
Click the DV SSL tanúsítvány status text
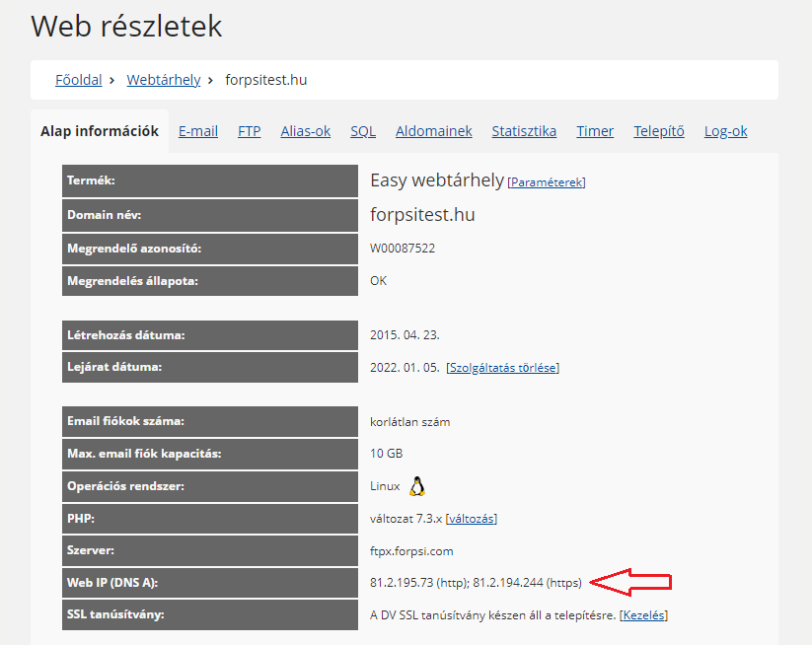pos(493,615)
